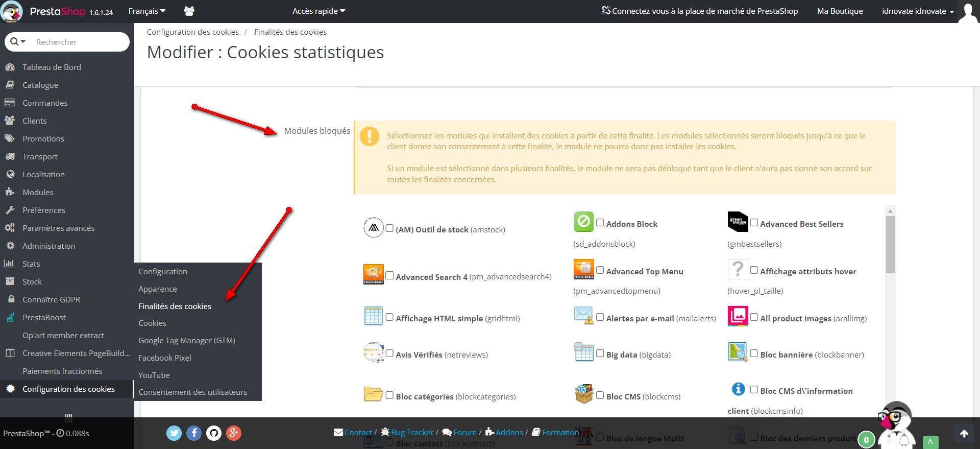Click the Promotions tags icon
The height and width of the screenshot is (449, 980).
[10, 138]
